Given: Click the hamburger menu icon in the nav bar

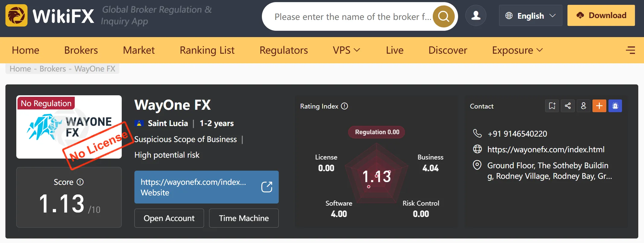Looking at the screenshot, I should pos(630,50).
